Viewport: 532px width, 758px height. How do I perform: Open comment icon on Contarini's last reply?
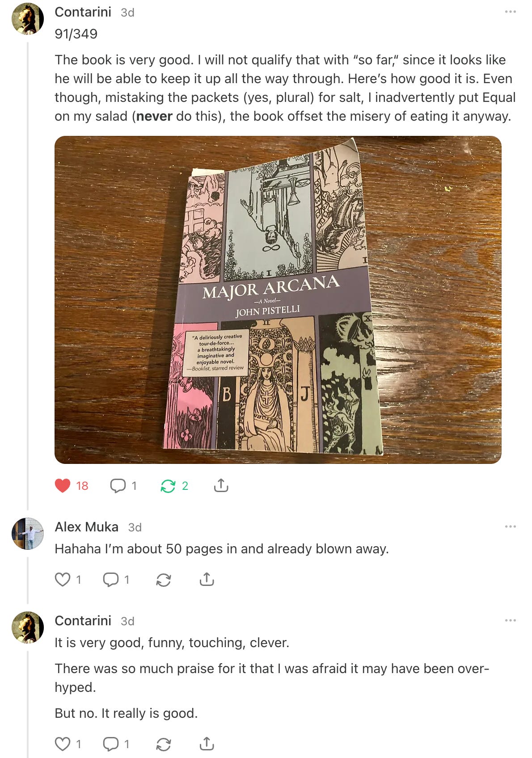pyautogui.click(x=111, y=744)
